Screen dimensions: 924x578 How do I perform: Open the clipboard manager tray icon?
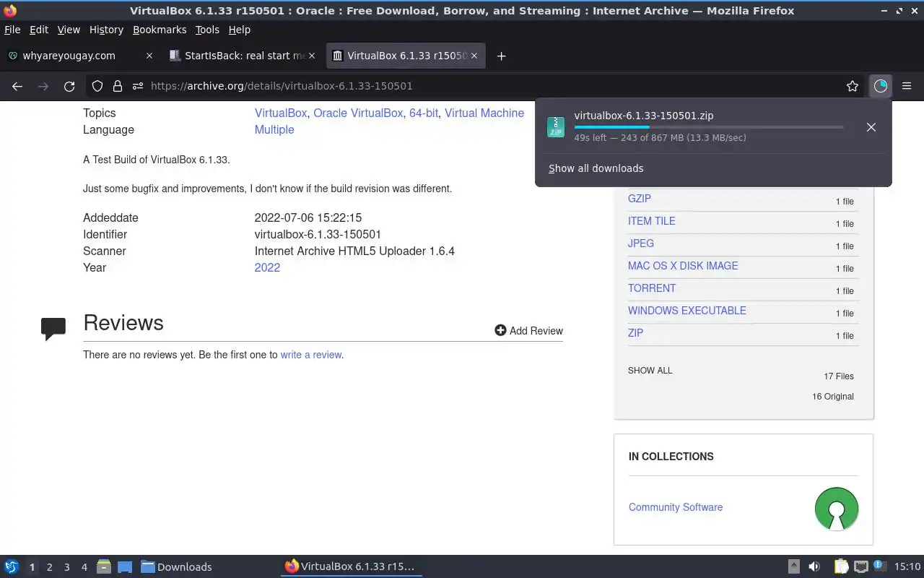[841, 566]
